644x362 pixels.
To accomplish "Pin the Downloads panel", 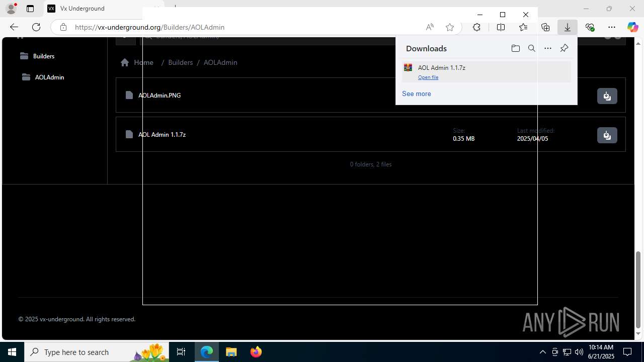I will (564, 48).
